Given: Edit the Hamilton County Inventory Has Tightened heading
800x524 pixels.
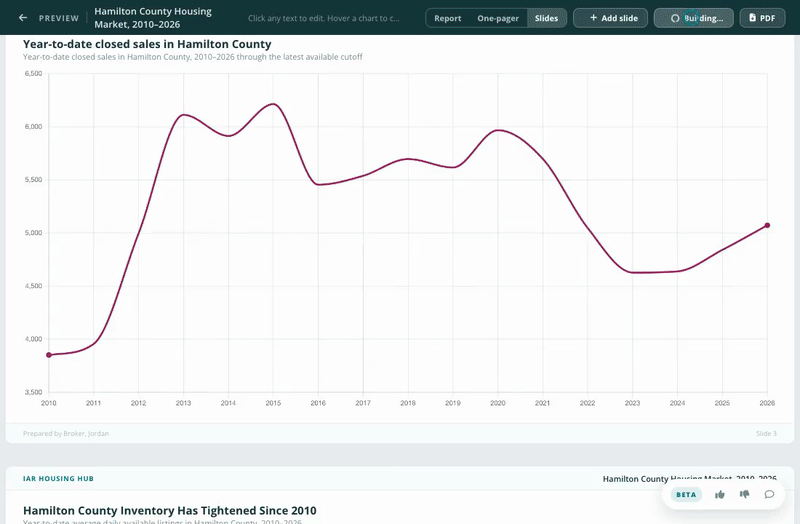Looking at the screenshot, I should click(170, 511).
